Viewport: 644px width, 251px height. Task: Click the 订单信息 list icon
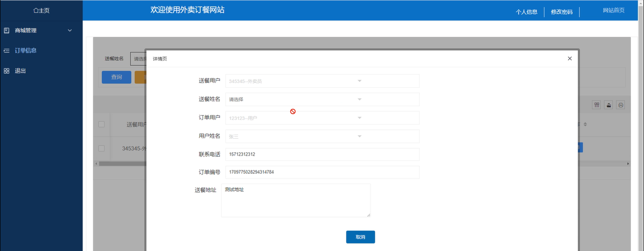7,50
